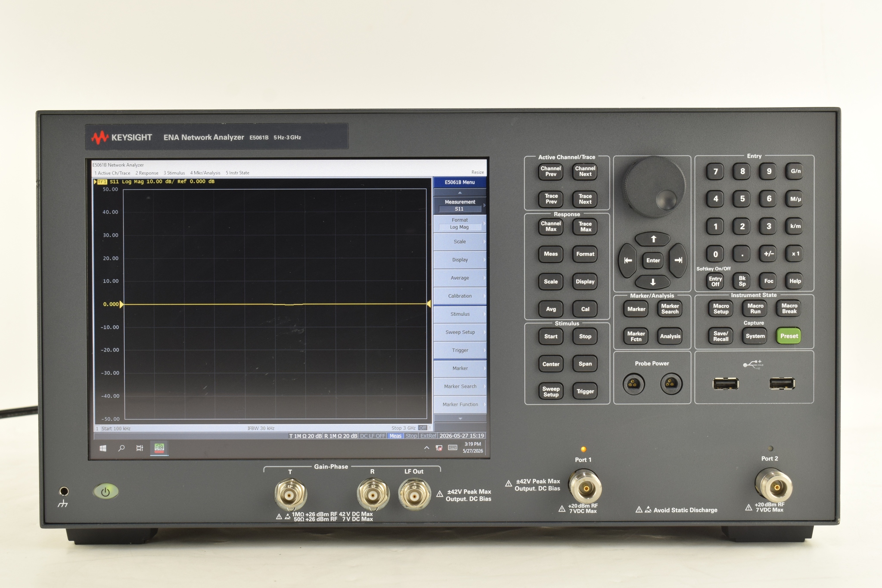Tap the Save/Recall hardware key
882x588 pixels.
721,336
